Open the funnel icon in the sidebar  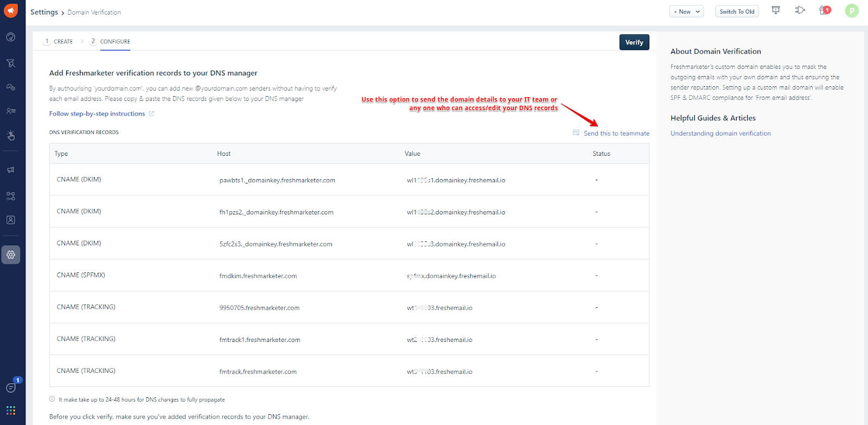point(11,63)
